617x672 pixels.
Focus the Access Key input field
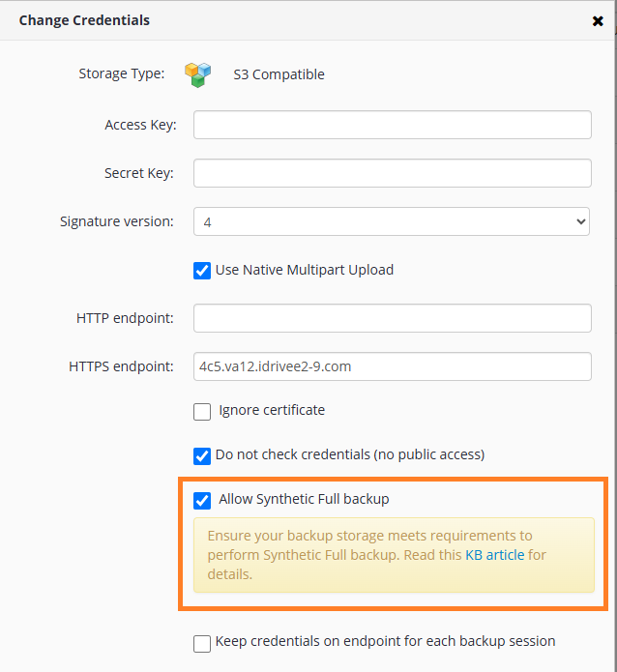pos(393,125)
